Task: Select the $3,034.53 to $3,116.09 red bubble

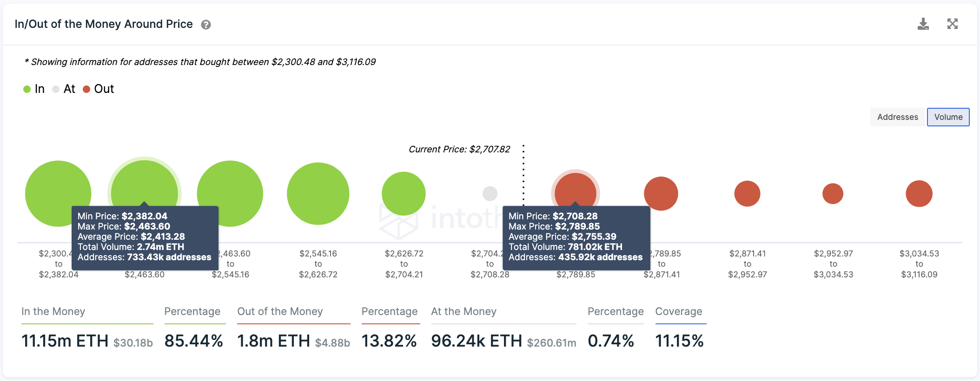Action: [x=919, y=194]
